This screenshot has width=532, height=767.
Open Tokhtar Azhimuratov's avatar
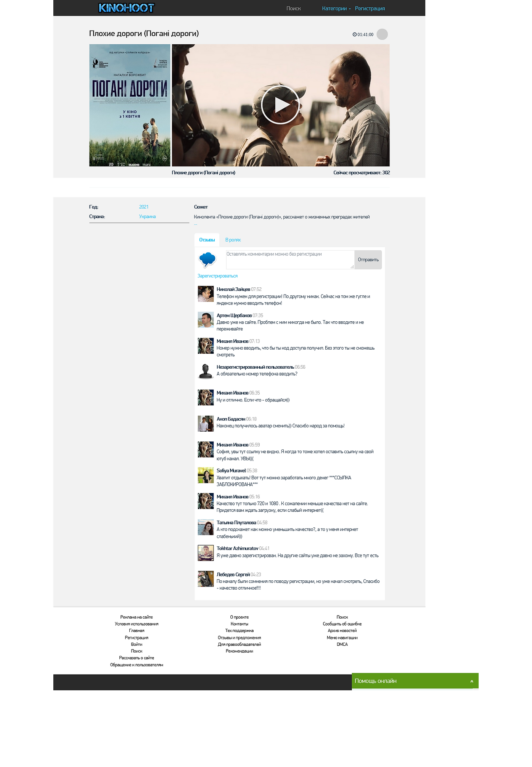point(206,553)
